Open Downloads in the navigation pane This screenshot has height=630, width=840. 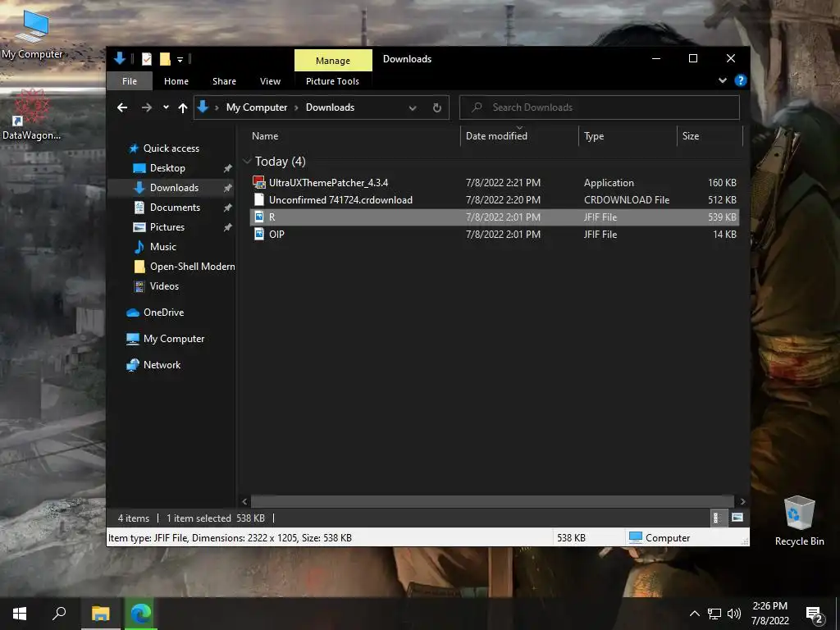[x=174, y=188]
